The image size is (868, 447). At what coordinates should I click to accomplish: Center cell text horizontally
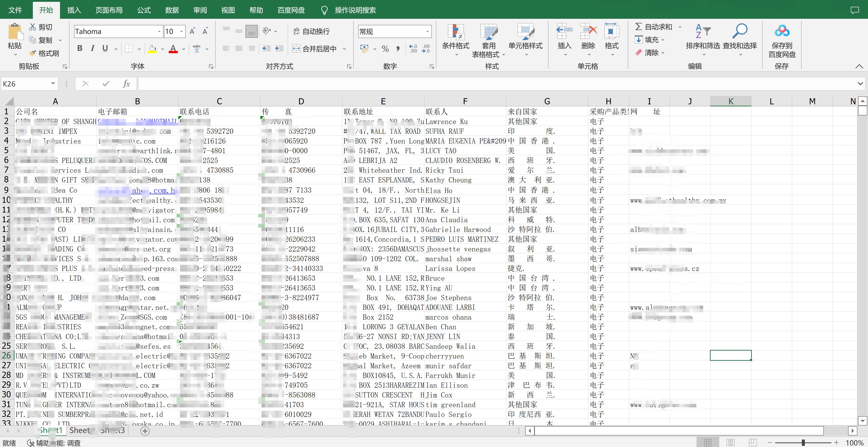click(239, 48)
